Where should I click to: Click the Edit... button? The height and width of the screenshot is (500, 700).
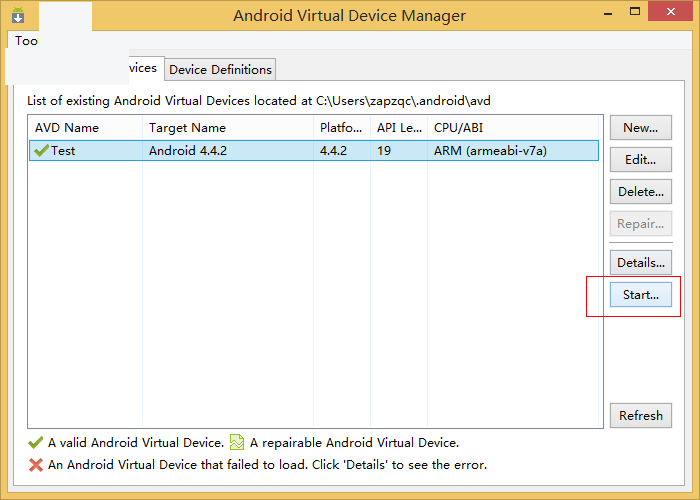coord(640,159)
